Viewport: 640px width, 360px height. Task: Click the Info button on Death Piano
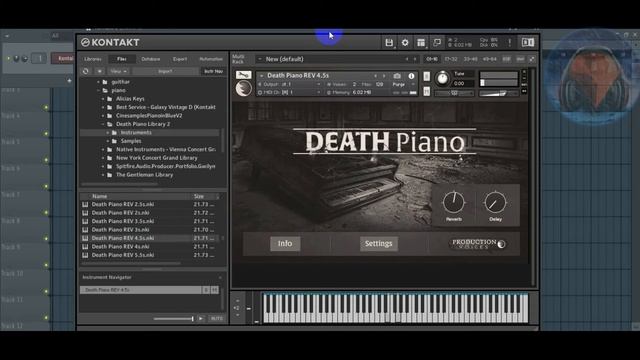pos(285,244)
